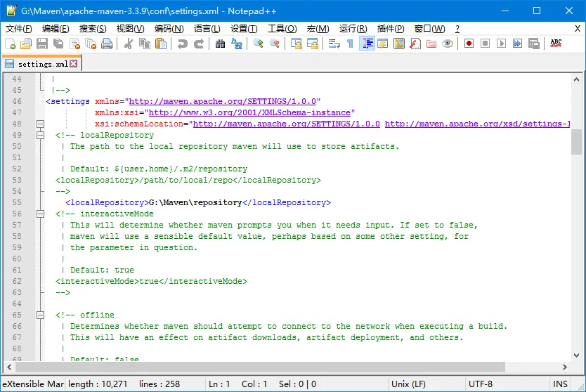Click the Copy toolbar icon
This screenshot has width=586, height=392.
[x=145, y=44]
